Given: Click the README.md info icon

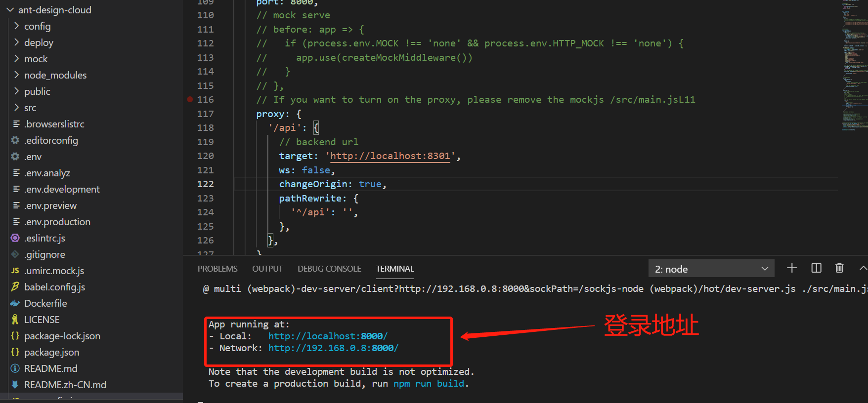Looking at the screenshot, I should pyautogui.click(x=15, y=368).
